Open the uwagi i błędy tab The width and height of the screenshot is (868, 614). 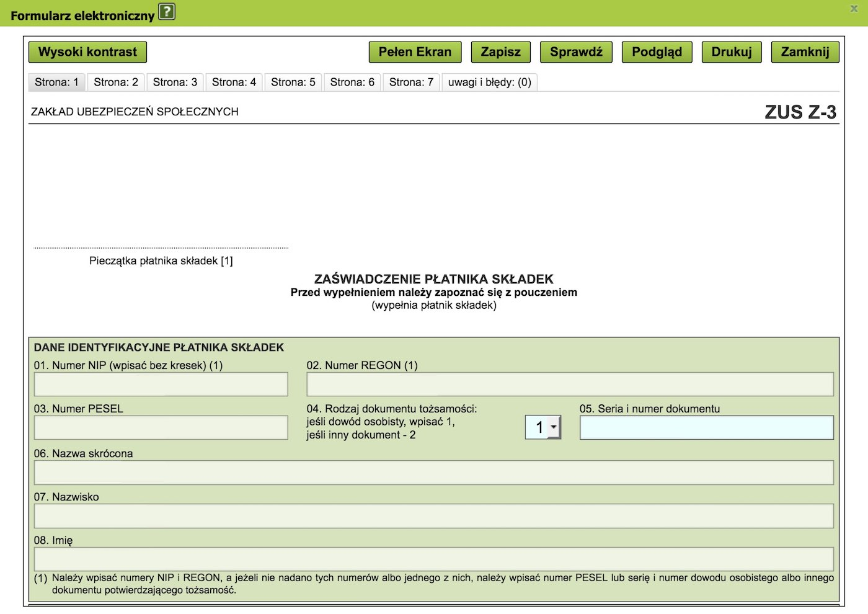pos(489,82)
